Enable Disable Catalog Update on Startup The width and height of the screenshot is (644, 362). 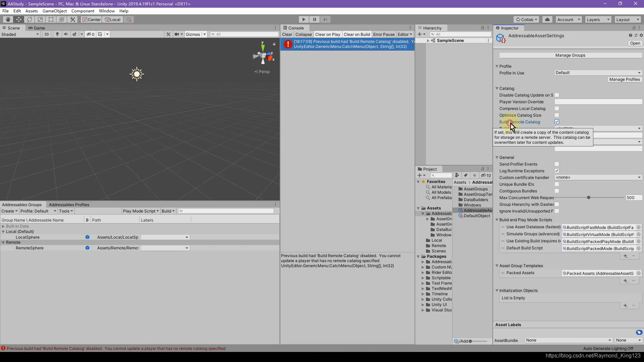(557, 95)
